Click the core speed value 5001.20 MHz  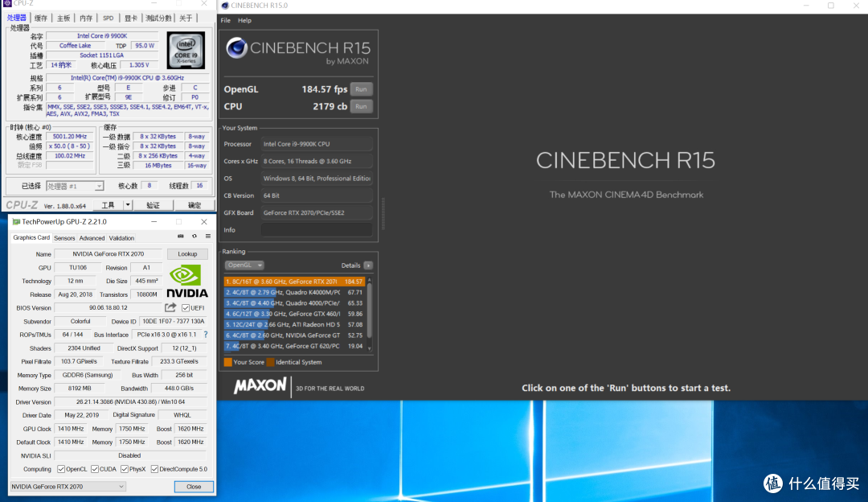tap(70, 136)
